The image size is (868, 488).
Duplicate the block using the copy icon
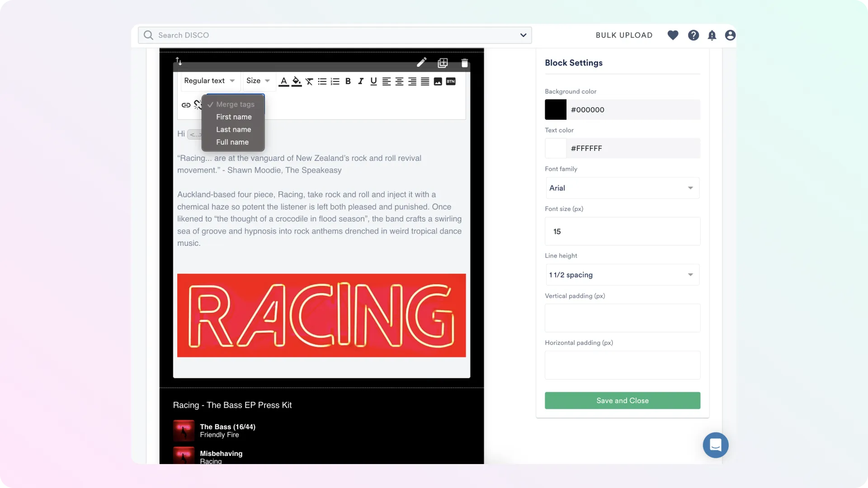point(443,63)
